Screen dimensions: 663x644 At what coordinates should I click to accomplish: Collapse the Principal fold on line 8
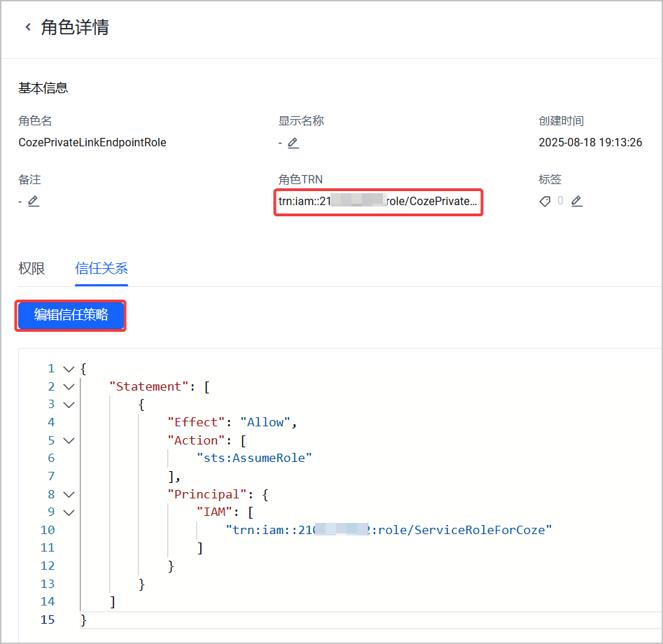coord(69,494)
